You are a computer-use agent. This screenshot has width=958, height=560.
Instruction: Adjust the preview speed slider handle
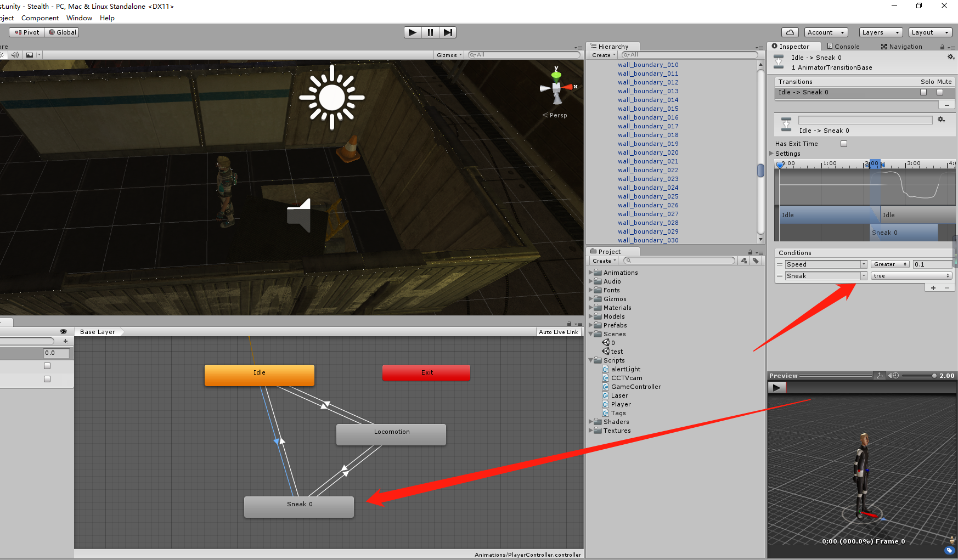click(934, 376)
